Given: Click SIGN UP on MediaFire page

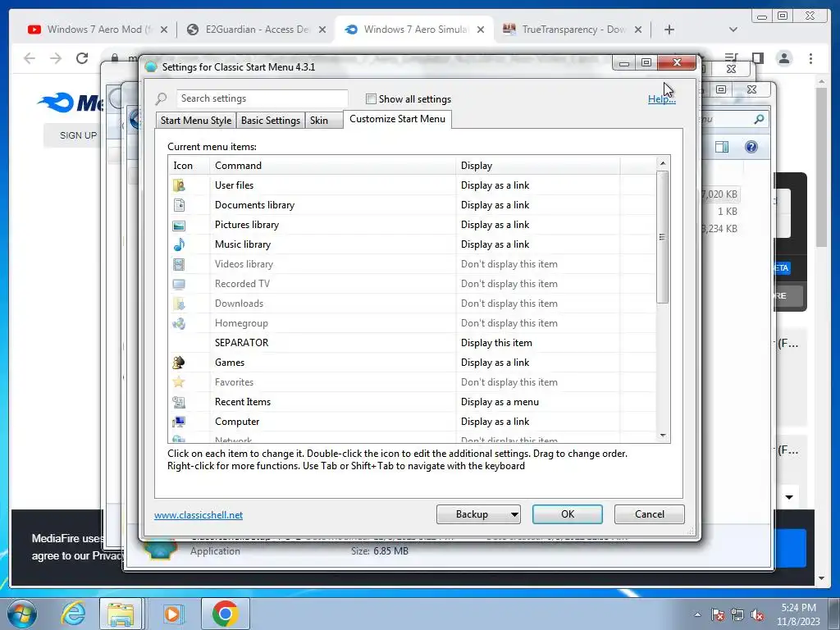Looking at the screenshot, I should click(78, 135).
